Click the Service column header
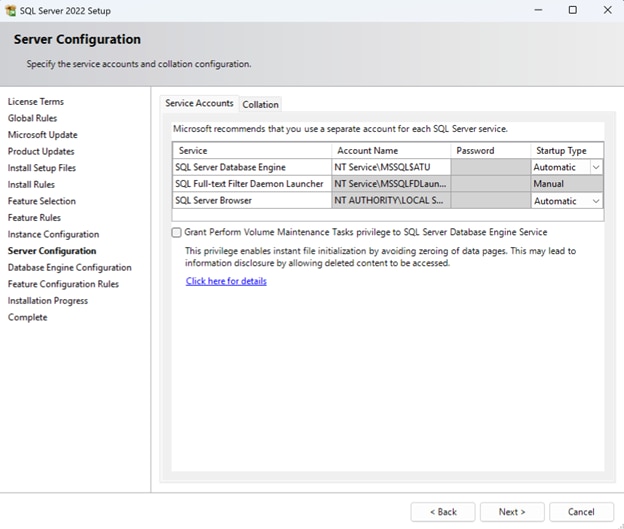624x529 pixels. (252, 151)
